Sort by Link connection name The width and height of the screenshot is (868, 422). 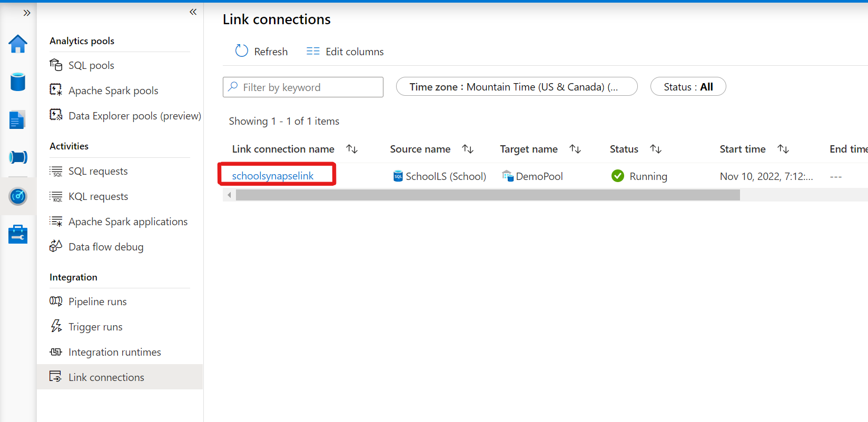[352, 149]
